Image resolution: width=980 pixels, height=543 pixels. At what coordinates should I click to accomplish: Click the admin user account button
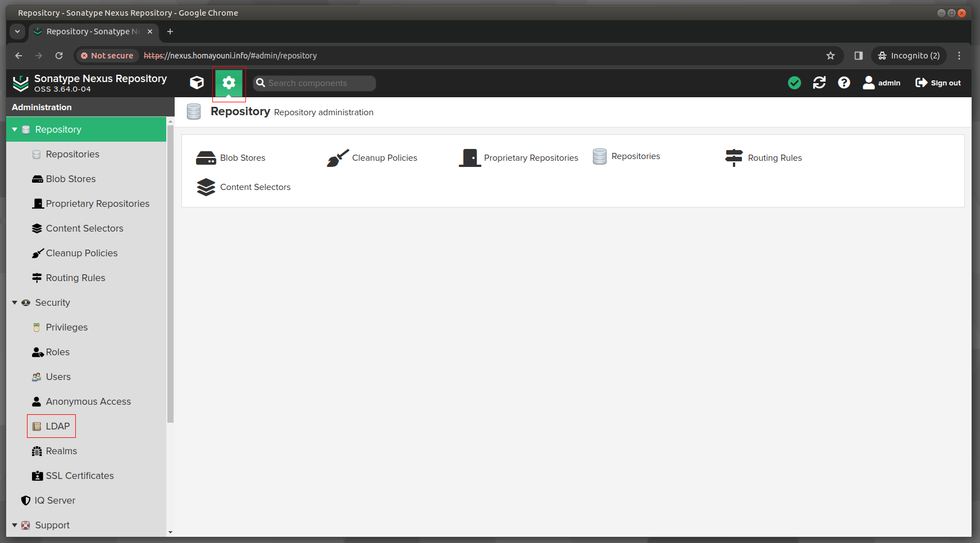pyautogui.click(x=882, y=83)
